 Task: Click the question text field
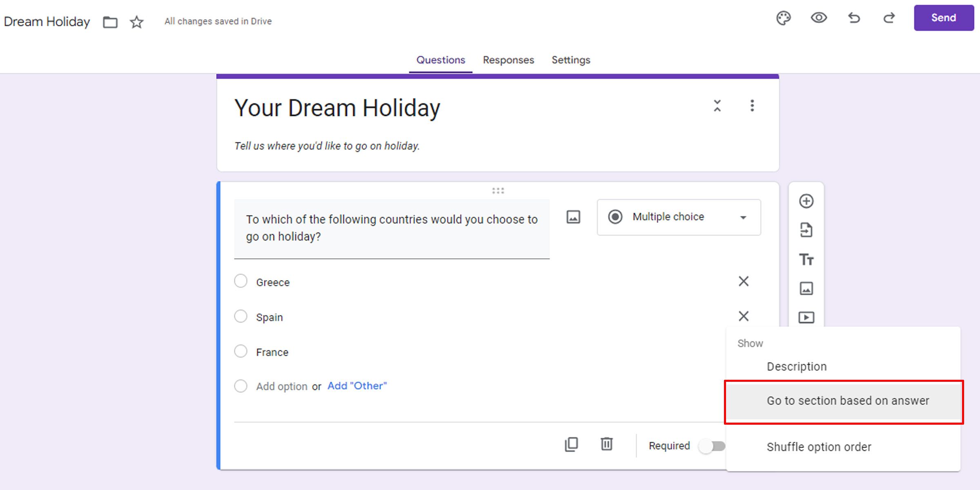pos(391,229)
